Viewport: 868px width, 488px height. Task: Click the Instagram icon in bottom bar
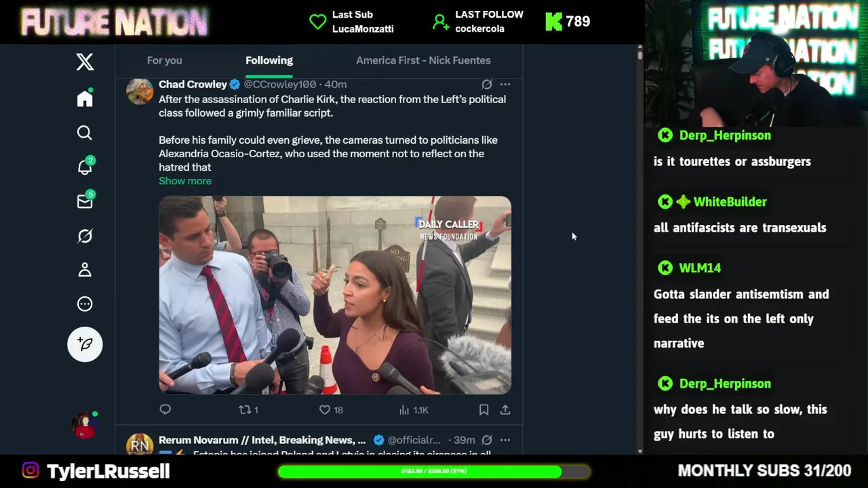[31, 470]
